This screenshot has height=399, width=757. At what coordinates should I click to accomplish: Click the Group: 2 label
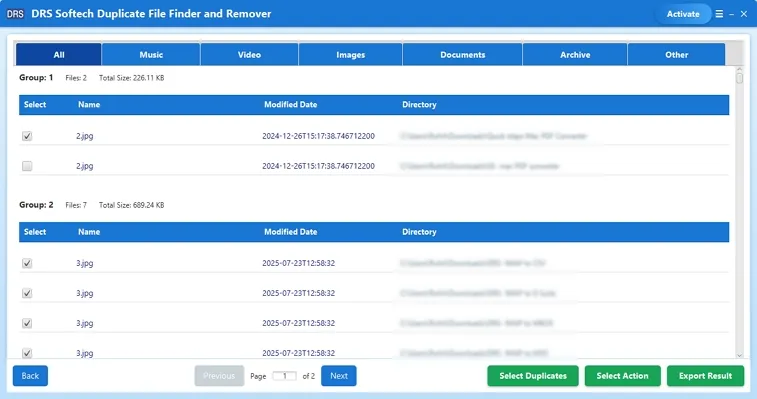36,205
